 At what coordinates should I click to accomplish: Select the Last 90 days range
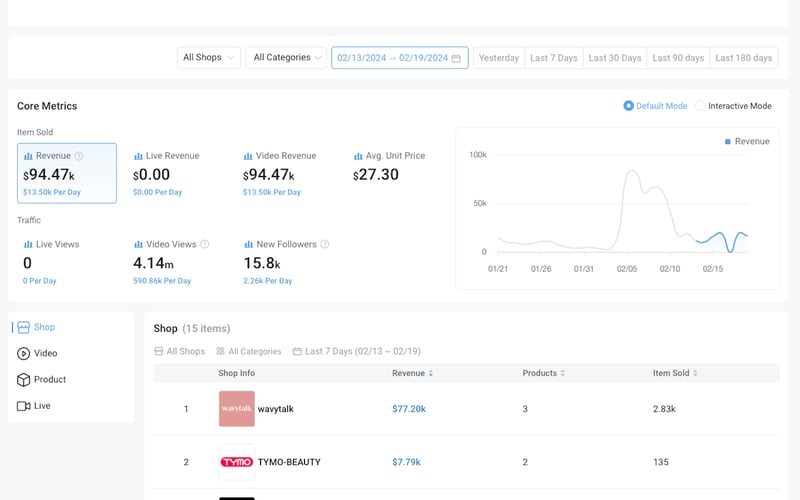click(x=678, y=58)
